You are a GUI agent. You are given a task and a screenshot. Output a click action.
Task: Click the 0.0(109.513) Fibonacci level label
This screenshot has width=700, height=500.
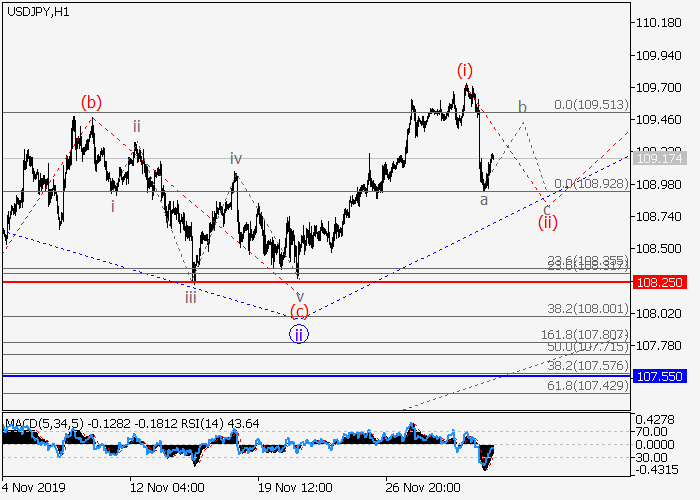coord(591,104)
